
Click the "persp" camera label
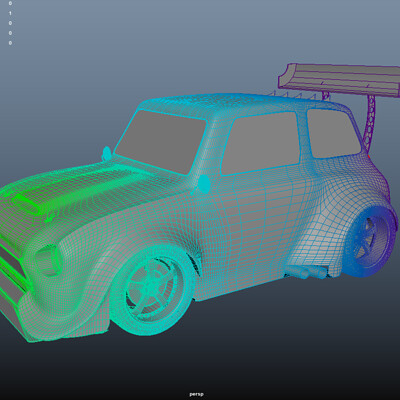(196, 394)
